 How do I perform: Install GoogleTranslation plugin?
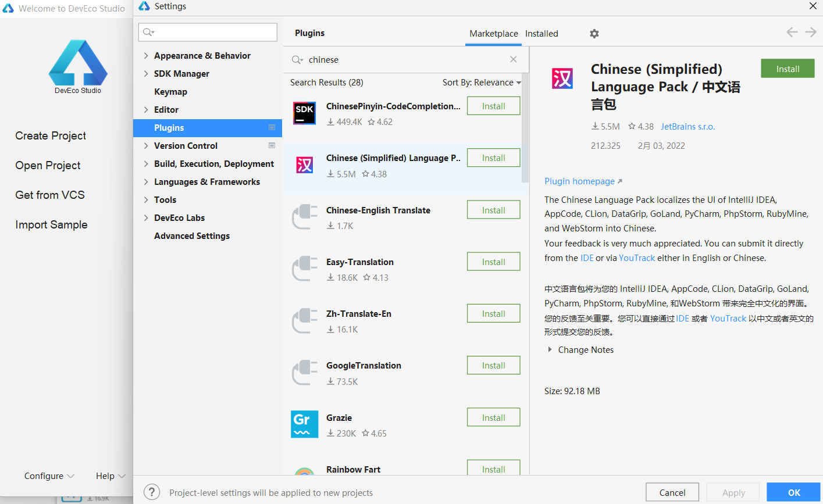tap(493, 366)
